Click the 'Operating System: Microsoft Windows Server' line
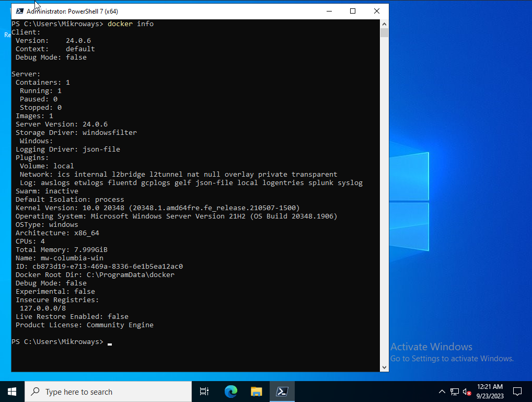The image size is (532, 402). (176, 216)
